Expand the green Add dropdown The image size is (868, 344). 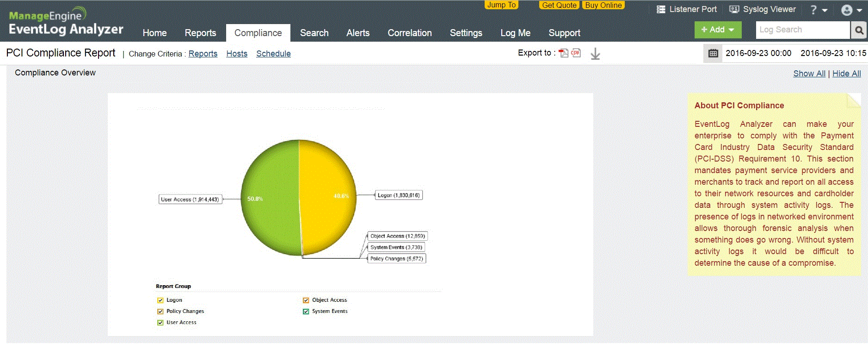coord(718,30)
